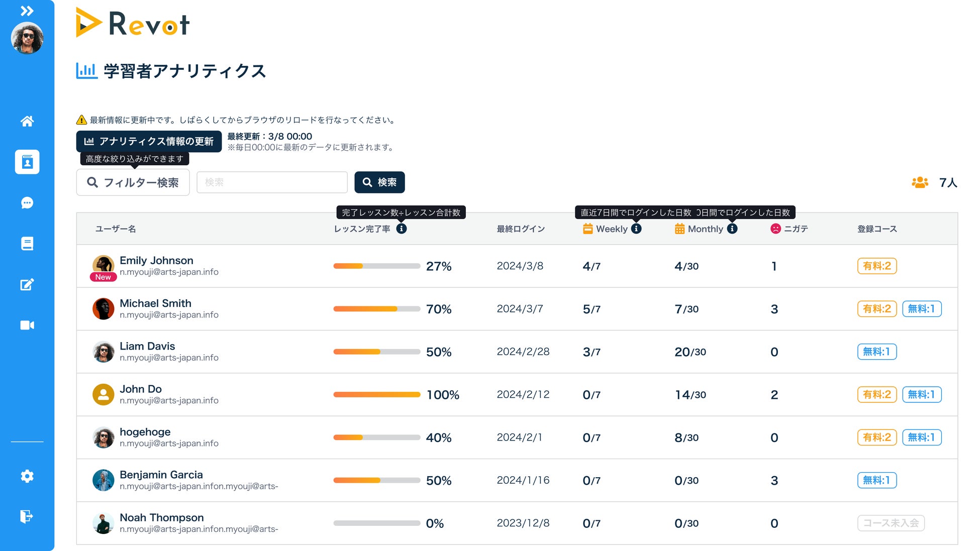The height and width of the screenshot is (551, 980).
Task: Click Liam Davis's 無料:1 course tag
Action: [x=876, y=352]
